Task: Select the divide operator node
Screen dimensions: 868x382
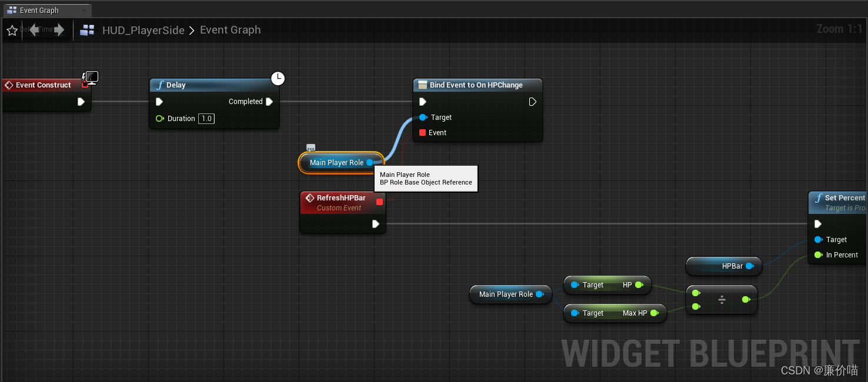Action: point(722,300)
